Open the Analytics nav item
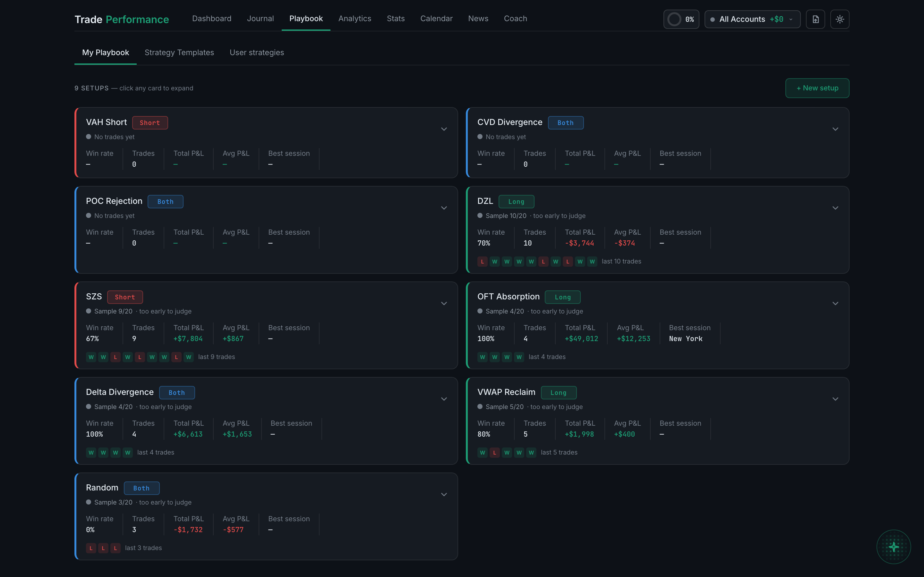Viewport: 924px width, 577px height. 354,18
